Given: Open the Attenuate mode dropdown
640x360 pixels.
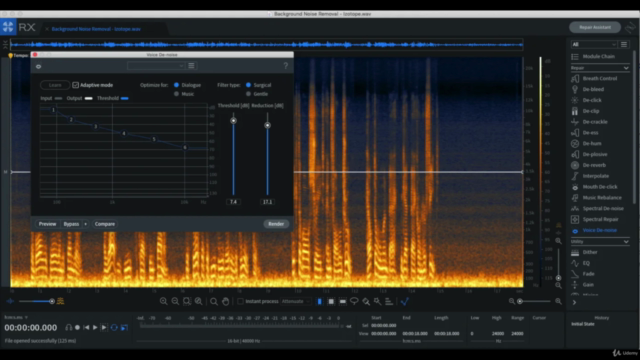Looking at the screenshot, I should [296, 301].
